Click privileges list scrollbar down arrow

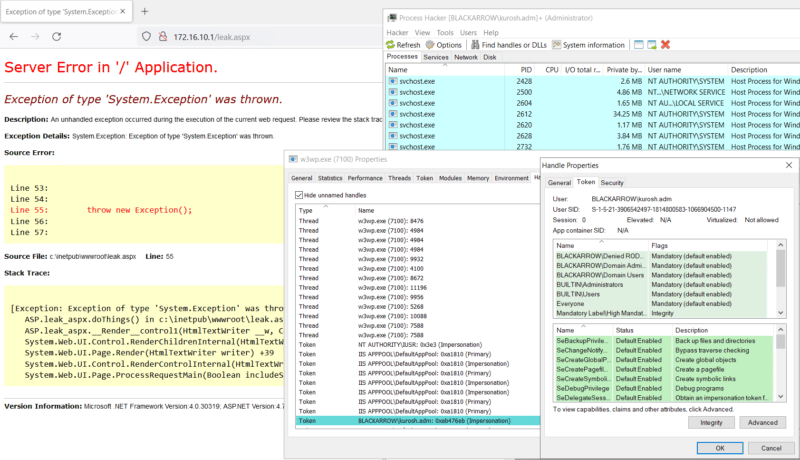(781, 397)
